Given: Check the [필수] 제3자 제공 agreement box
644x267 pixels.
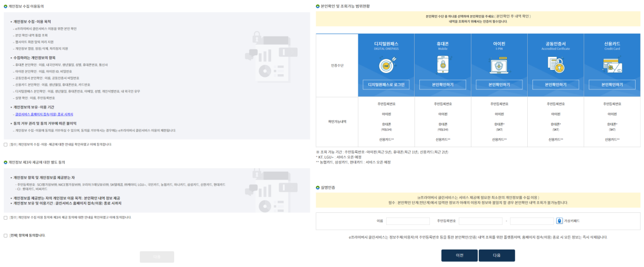Looking at the screenshot, I should pos(5,217).
